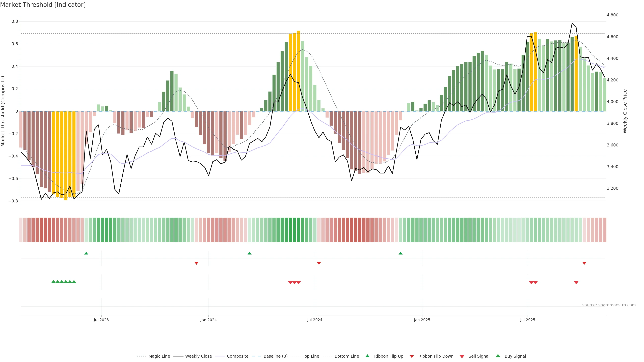Screen dimensions: 644x362
Task: Click the Jan 2024 x-axis label
Action: click(208, 320)
